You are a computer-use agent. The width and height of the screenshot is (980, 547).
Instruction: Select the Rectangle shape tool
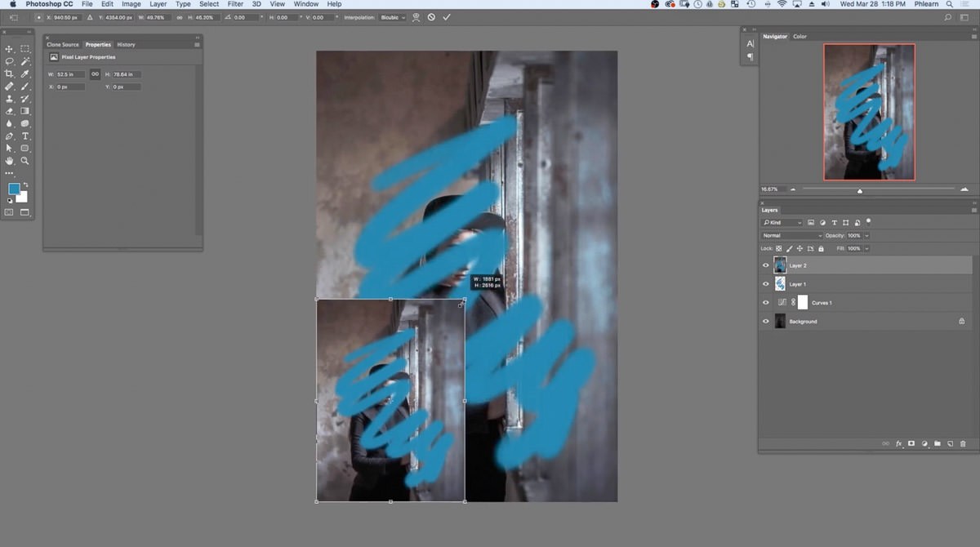click(25, 149)
